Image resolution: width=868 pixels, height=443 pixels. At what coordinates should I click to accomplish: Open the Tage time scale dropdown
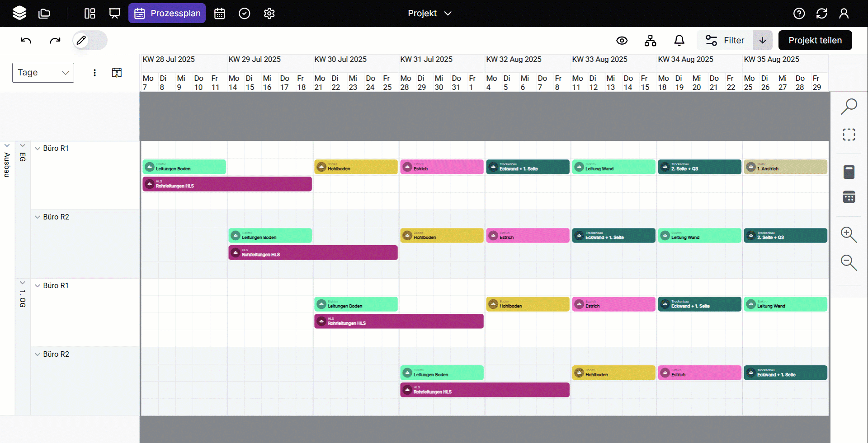[x=43, y=73]
